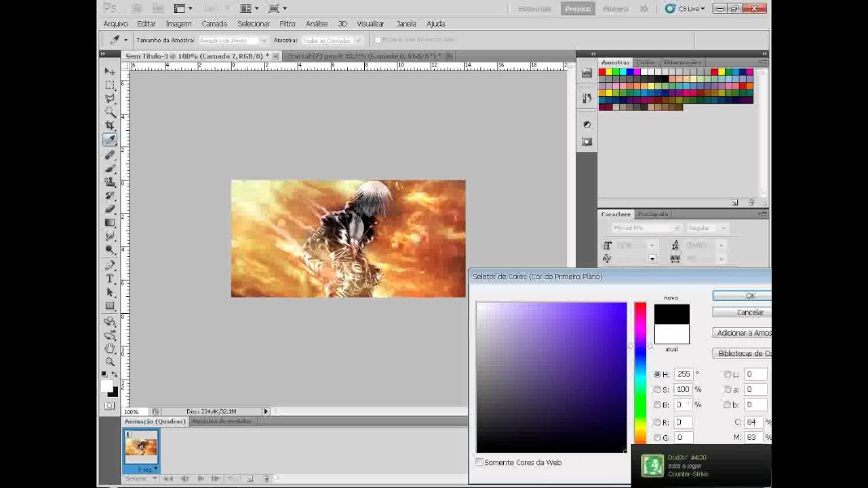Open the Camada menu
The image size is (868, 488).
click(x=214, y=24)
